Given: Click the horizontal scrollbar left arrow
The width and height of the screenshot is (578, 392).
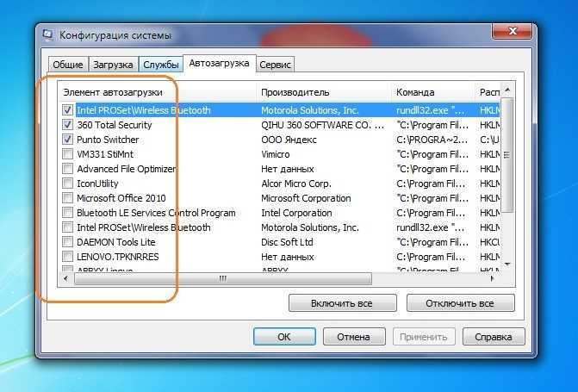Looking at the screenshot, I should [x=66, y=278].
